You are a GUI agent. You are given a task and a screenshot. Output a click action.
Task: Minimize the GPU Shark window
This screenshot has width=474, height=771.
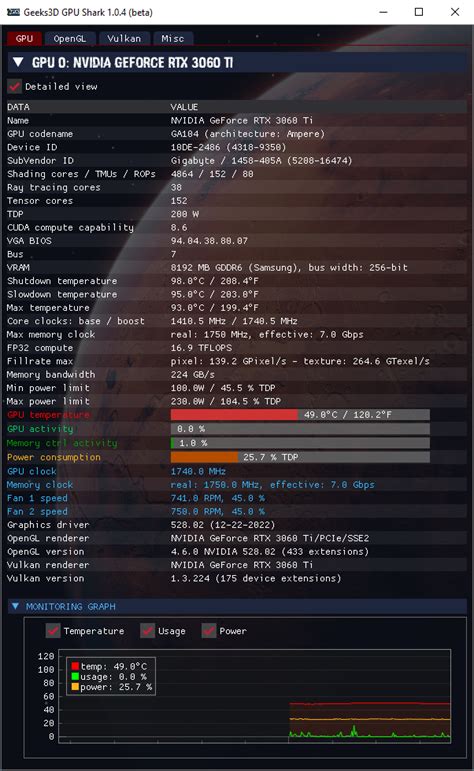pyautogui.click(x=384, y=12)
